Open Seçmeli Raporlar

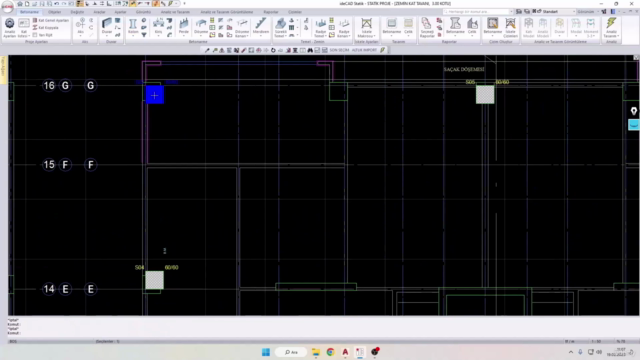coord(427,28)
